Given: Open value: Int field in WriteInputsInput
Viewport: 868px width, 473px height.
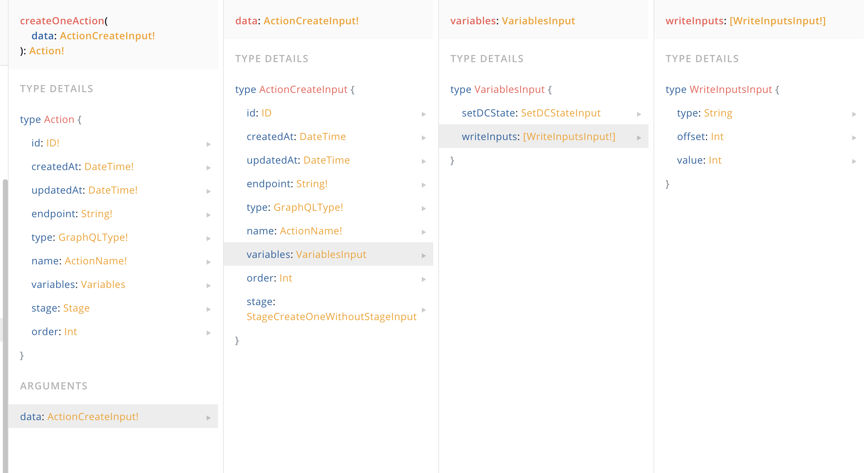Looking at the screenshot, I should click(759, 160).
